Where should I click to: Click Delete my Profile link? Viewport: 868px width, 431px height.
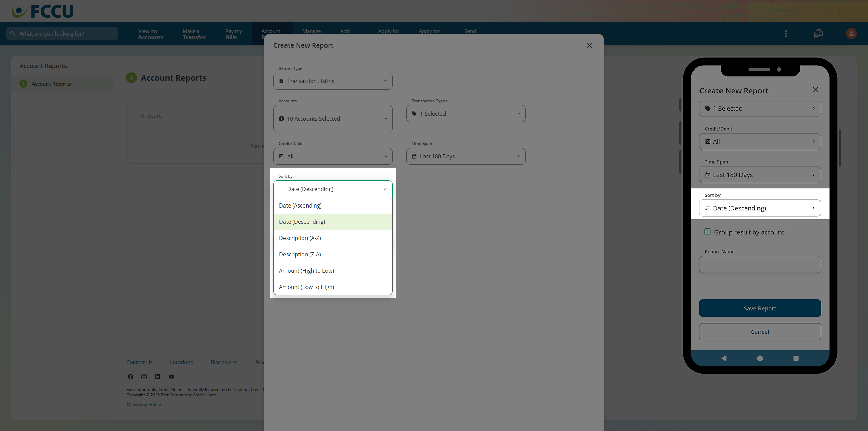[x=144, y=404]
